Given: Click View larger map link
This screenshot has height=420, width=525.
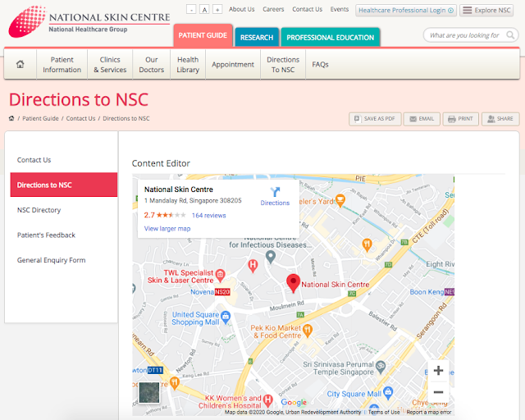Looking at the screenshot, I should pyautogui.click(x=167, y=228).
